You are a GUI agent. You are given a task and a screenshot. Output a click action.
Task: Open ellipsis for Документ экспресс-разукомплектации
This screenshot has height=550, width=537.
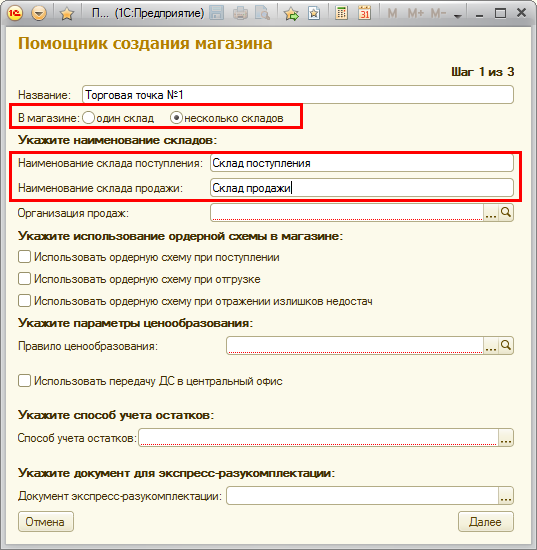coord(506,496)
